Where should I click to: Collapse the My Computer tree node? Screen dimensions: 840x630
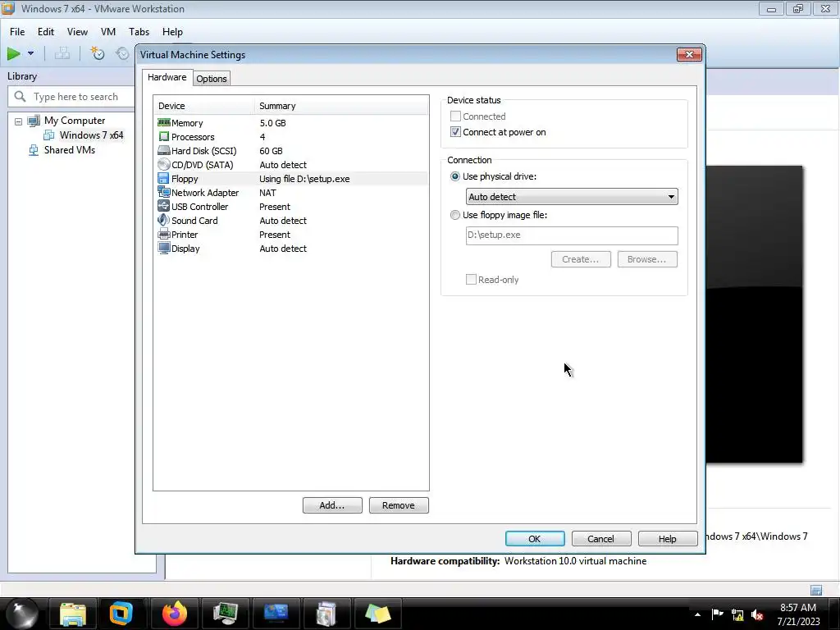click(18, 121)
